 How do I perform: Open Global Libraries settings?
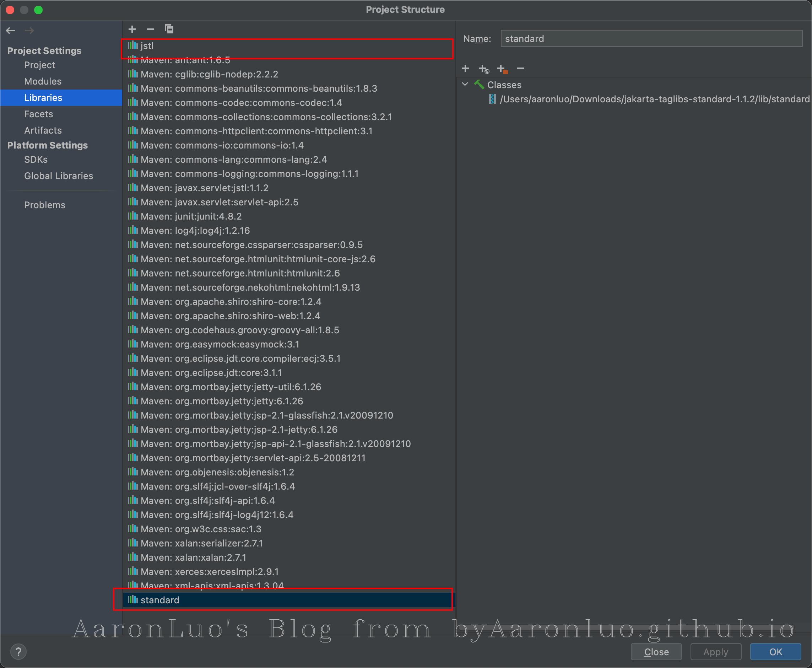click(59, 176)
